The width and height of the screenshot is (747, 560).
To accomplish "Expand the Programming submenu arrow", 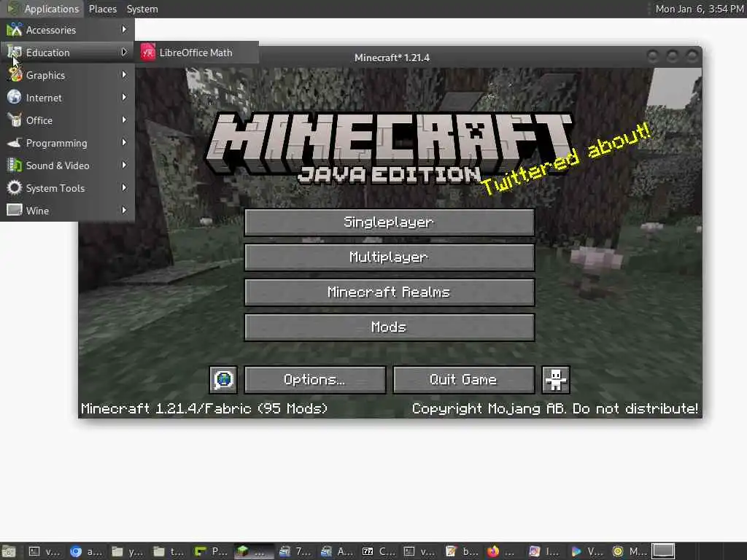I will tap(124, 142).
